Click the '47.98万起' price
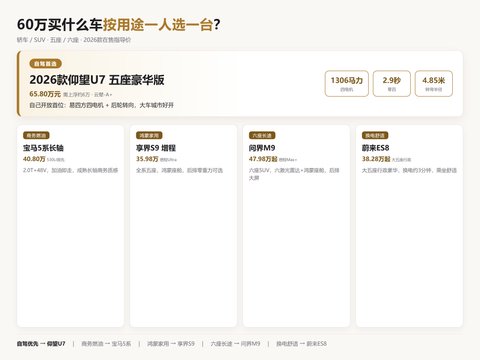The image size is (480, 360). 263,159
